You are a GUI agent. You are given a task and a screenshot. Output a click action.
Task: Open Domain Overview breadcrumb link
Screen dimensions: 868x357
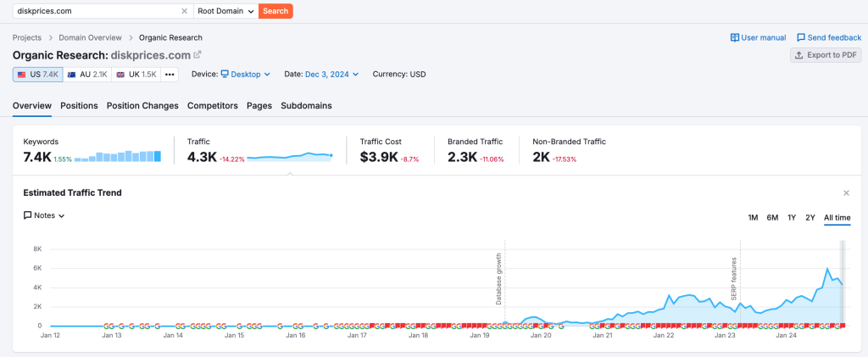[90, 37]
